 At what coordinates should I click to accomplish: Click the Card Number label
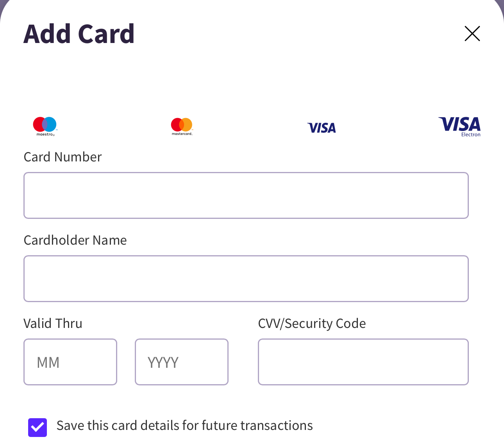pyautogui.click(x=63, y=157)
